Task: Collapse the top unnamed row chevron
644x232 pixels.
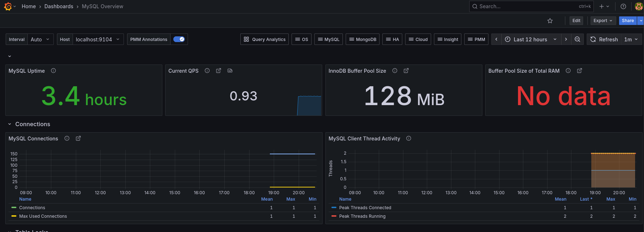Action: [10, 56]
